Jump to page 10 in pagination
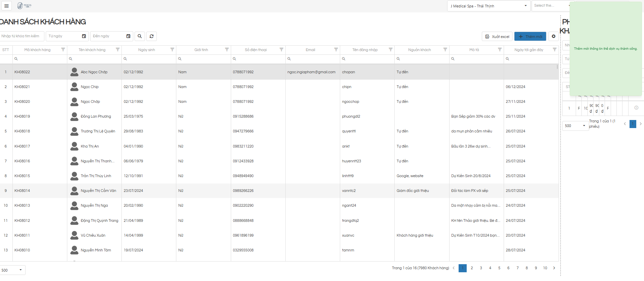The height and width of the screenshot is (281, 644). [x=545, y=268]
